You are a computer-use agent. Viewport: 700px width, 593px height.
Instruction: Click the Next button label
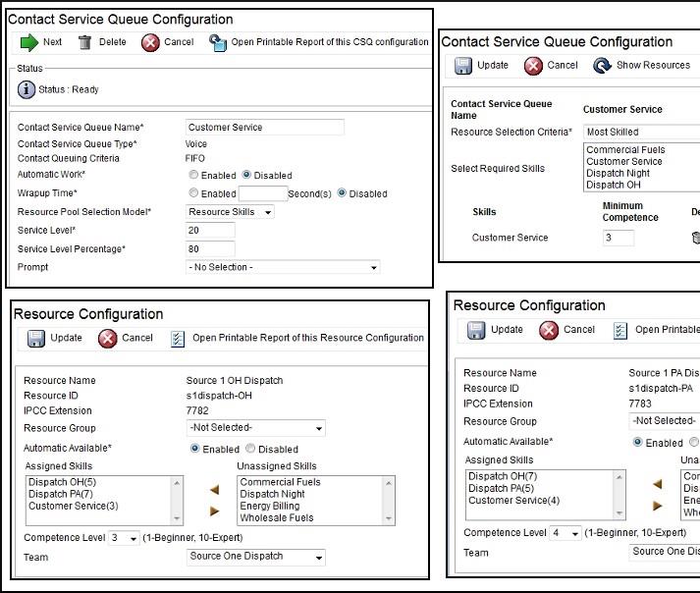pyautogui.click(x=52, y=42)
